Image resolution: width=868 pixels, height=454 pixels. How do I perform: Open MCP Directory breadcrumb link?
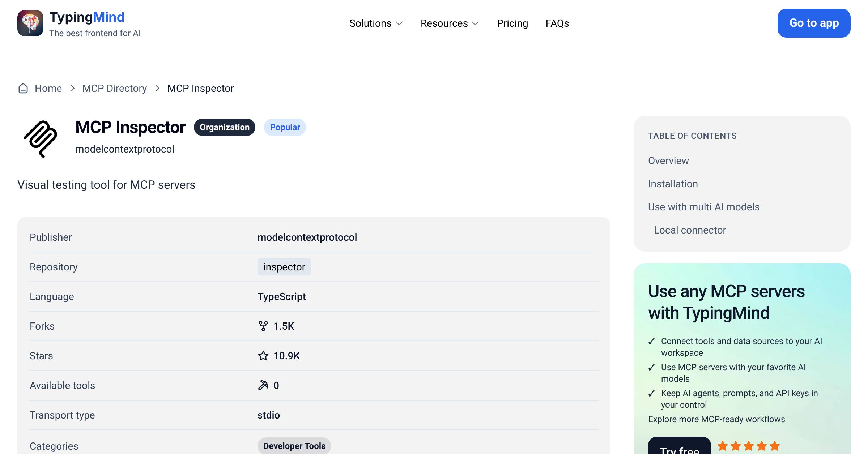(x=115, y=88)
